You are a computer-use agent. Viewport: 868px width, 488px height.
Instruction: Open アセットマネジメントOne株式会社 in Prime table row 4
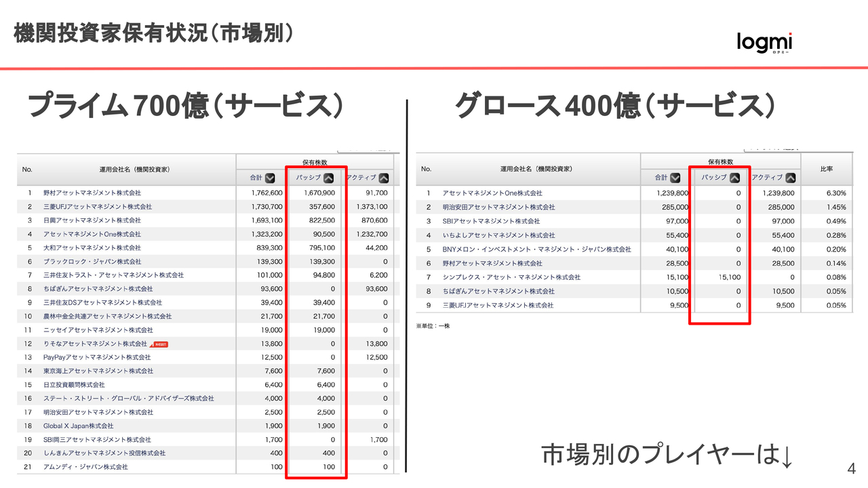92,234
